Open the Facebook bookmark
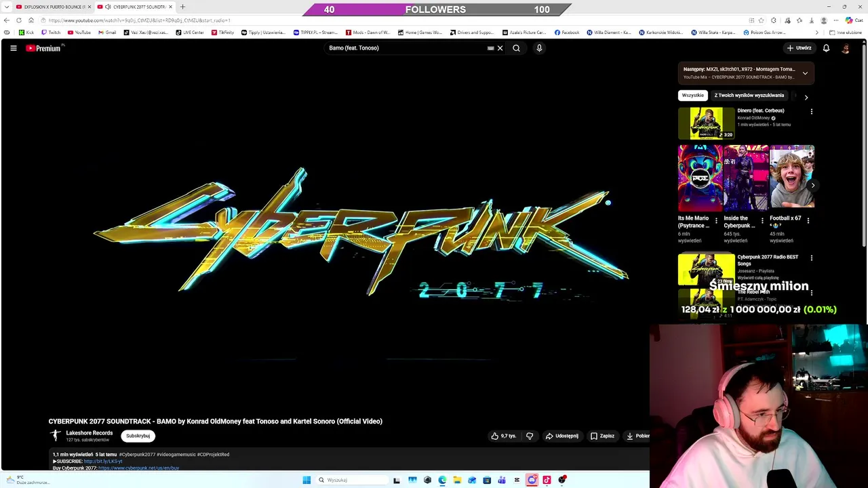This screenshot has height=488, width=868. point(567,33)
